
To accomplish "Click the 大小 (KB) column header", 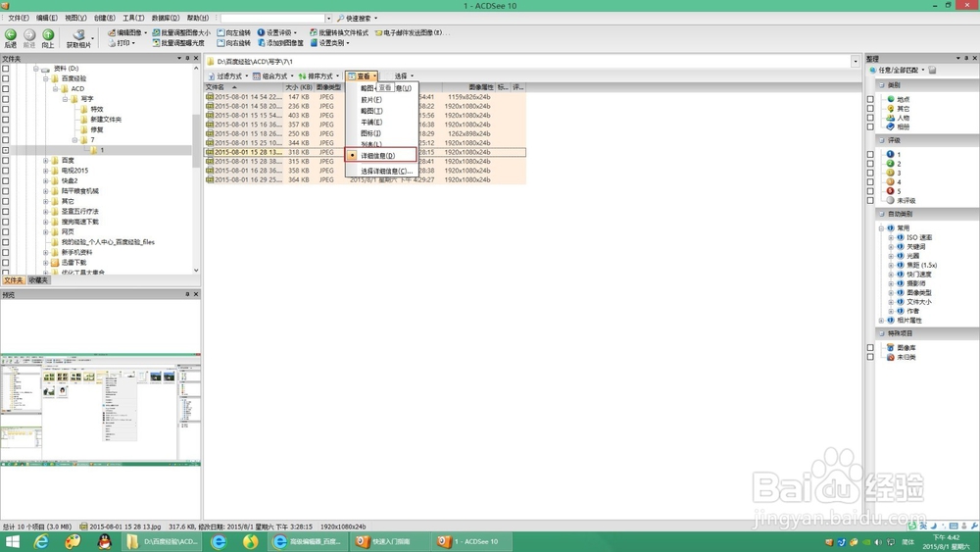I will tap(298, 87).
